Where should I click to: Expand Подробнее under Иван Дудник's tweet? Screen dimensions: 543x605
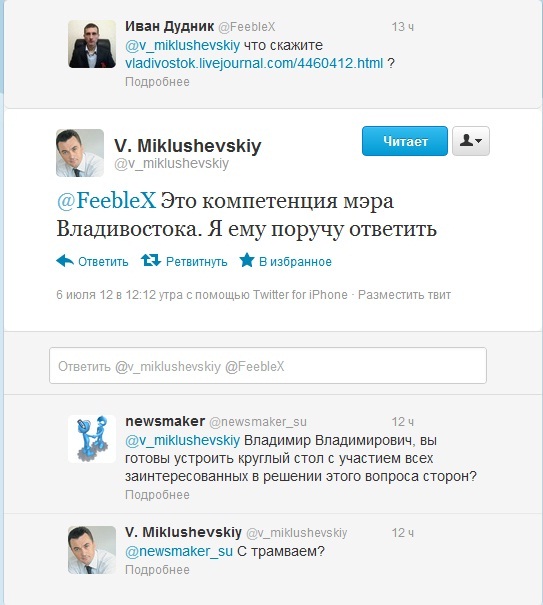(x=157, y=82)
